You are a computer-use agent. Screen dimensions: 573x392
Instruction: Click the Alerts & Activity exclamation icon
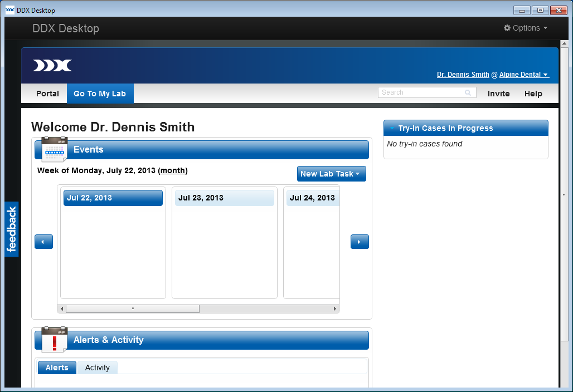coord(54,340)
